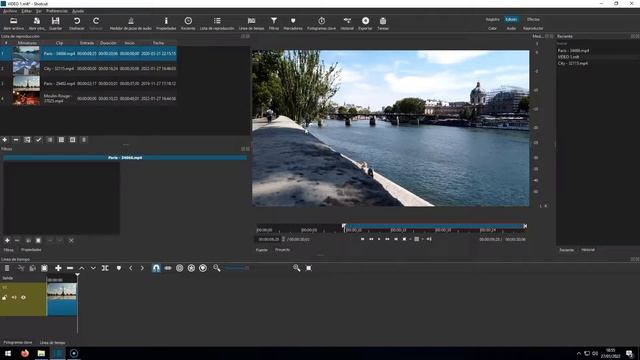The height and width of the screenshot is (360, 640).
Task: Toggle timeline snapping magnet
Action: [x=156, y=268]
